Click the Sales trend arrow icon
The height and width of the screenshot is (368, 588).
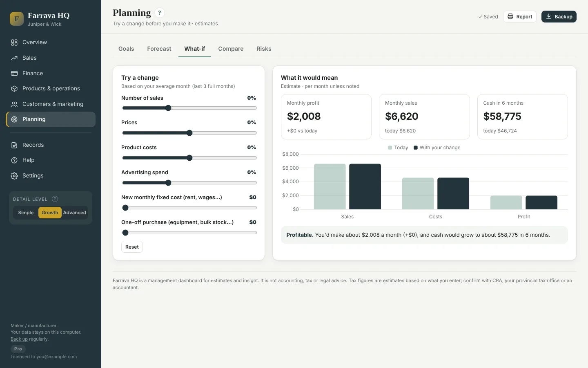14,58
